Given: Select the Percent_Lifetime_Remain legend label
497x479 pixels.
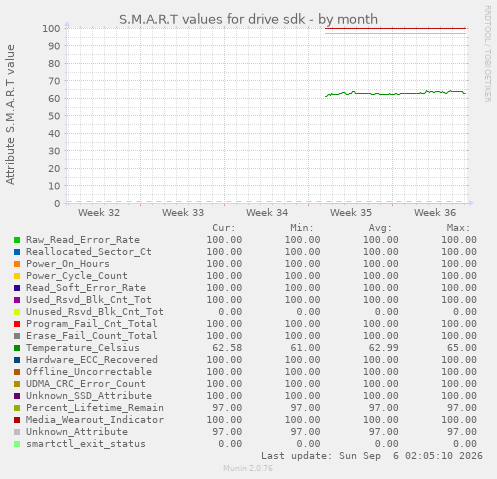Looking at the screenshot, I should click(x=95, y=408).
